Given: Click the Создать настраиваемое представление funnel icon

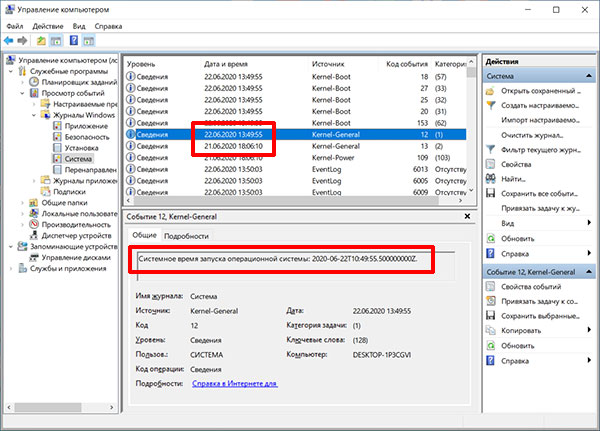Looking at the screenshot, I should (491, 105).
